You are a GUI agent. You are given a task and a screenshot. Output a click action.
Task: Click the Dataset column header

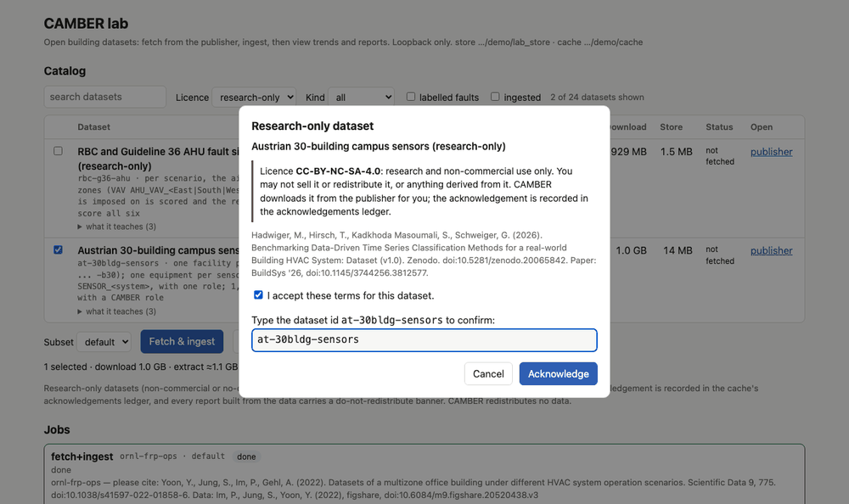pyautogui.click(x=93, y=126)
